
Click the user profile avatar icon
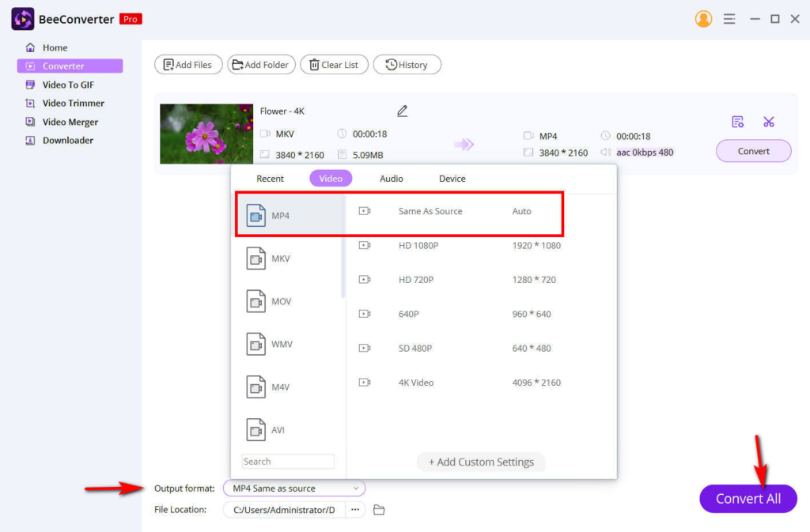(703, 18)
